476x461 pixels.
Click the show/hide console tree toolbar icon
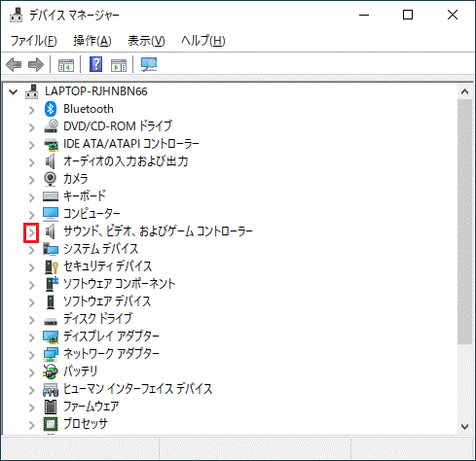point(66,65)
